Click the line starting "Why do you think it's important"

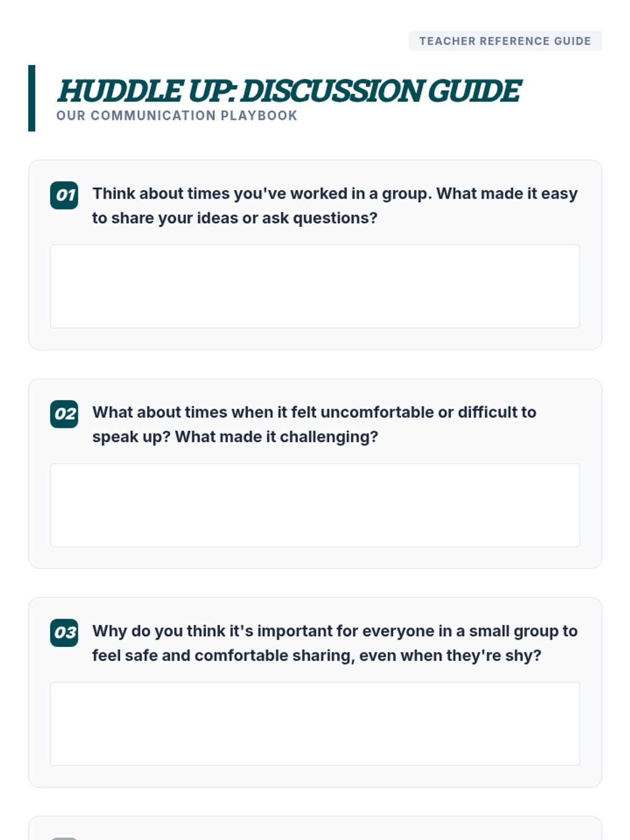tap(335, 631)
